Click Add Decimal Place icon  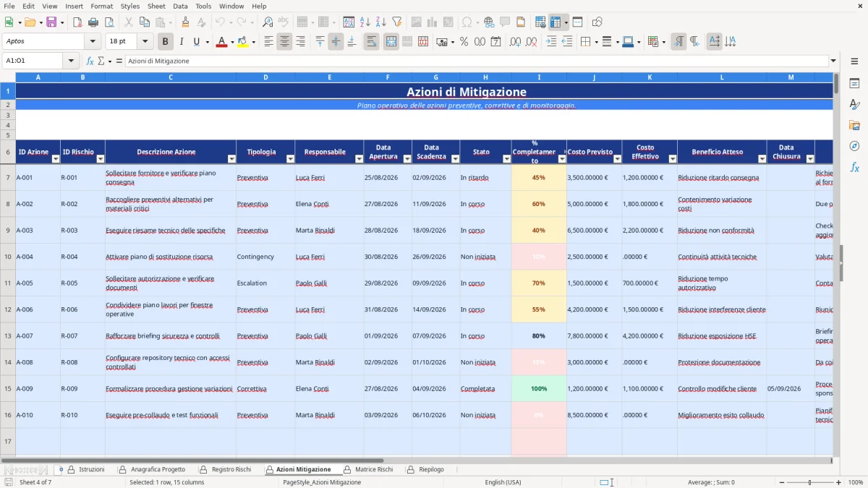tap(515, 42)
